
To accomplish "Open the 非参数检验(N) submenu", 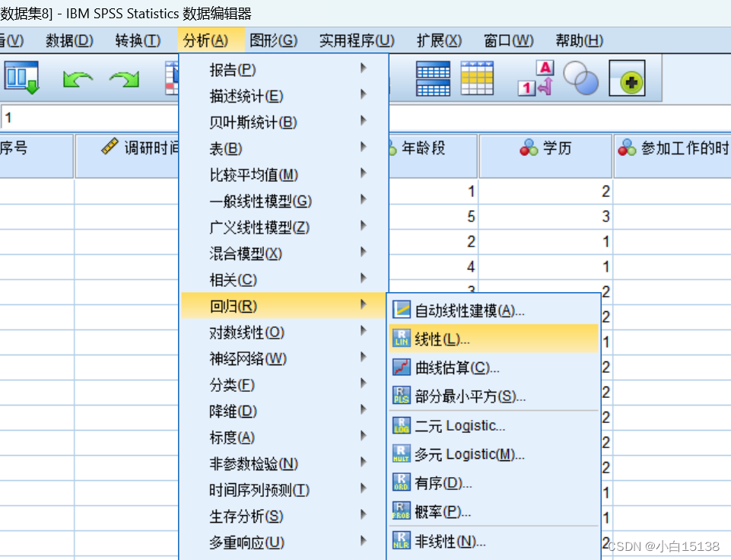I will pyautogui.click(x=284, y=463).
